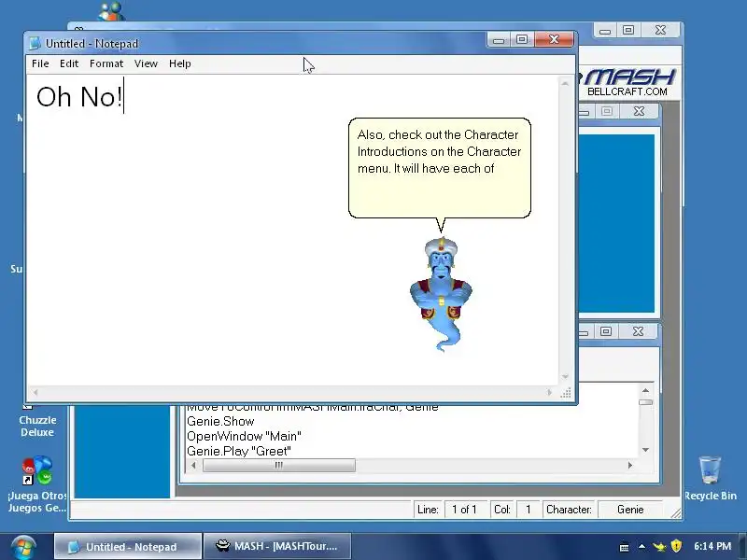Screen dimensions: 747x560
Task: Restore the lower MASH child window
Action: [606, 331]
